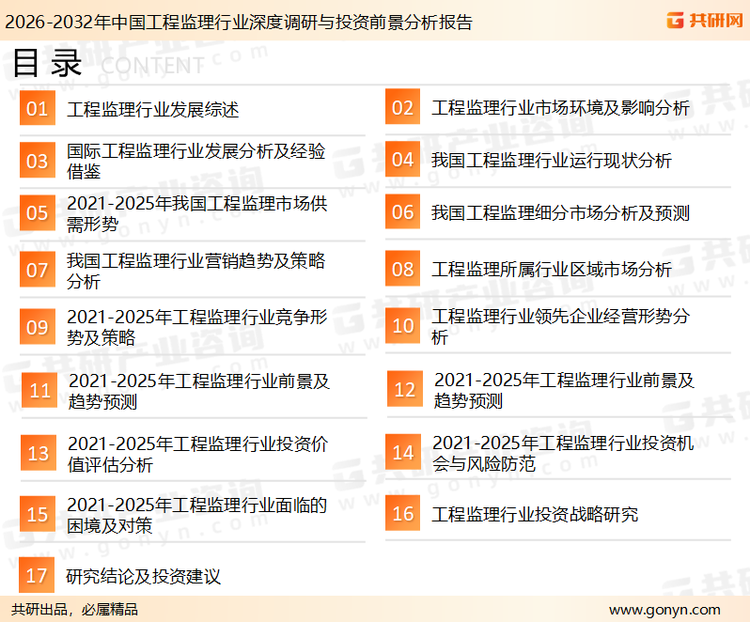
Task: Click the orange 11 number badge
Action: click(x=40, y=390)
